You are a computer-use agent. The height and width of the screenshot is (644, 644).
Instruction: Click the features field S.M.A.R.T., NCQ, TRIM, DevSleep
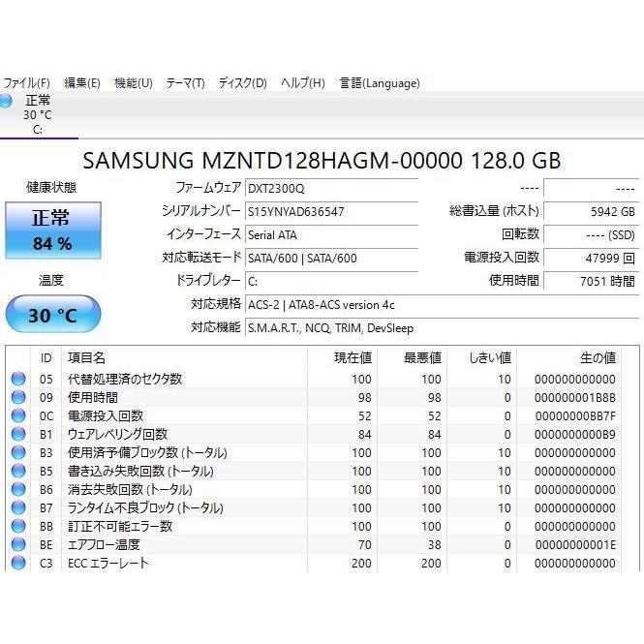click(442, 328)
